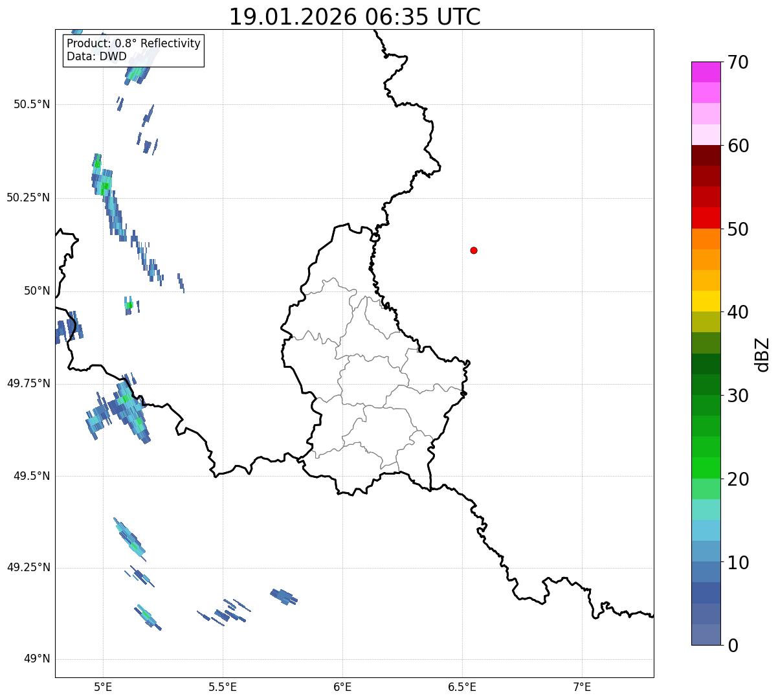Click the "Product: 0.8° Reflectivity" label

tap(134, 43)
